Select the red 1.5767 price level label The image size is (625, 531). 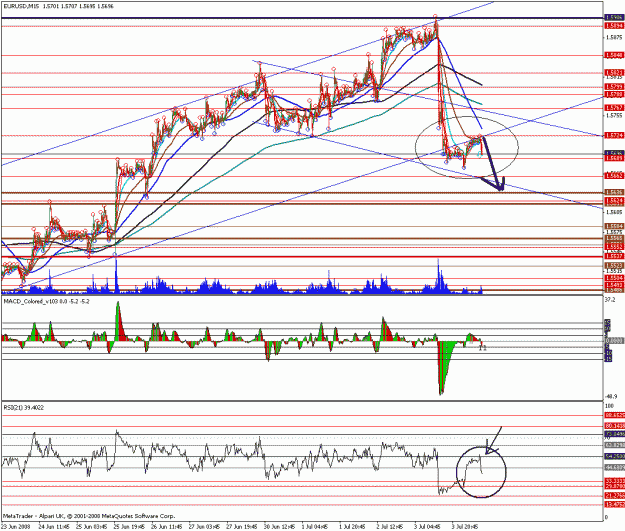click(614, 108)
